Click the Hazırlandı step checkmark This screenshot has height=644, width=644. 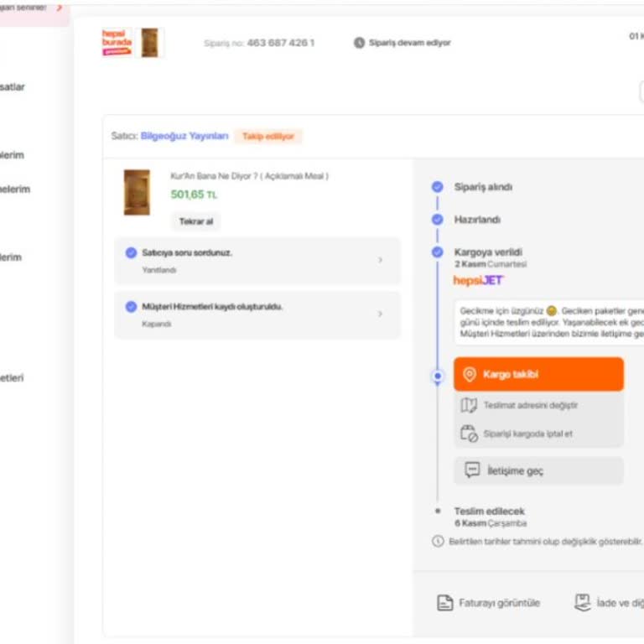click(438, 220)
